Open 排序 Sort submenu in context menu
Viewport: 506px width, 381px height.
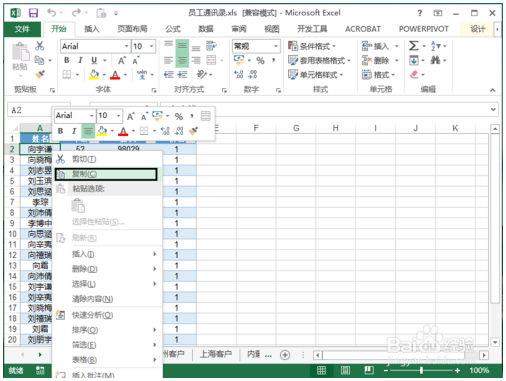point(107,330)
